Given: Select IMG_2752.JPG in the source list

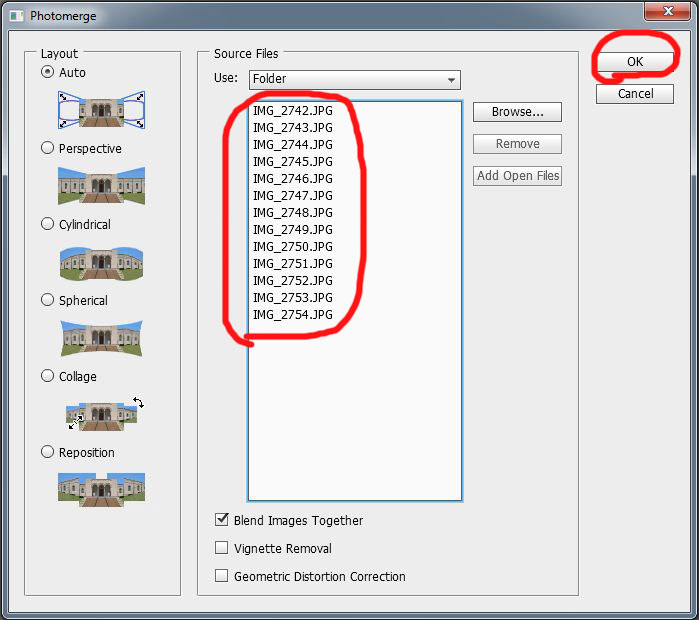Looking at the screenshot, I should coord(293,280).
